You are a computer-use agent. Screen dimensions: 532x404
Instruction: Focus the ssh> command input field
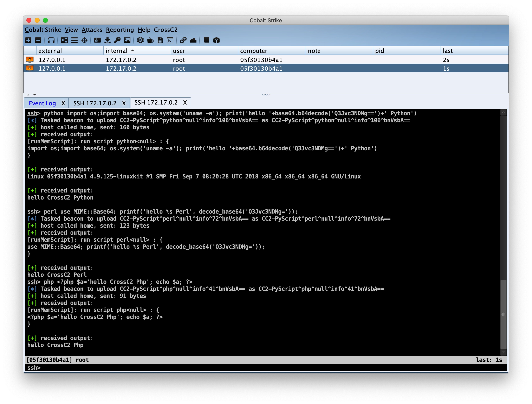(265, 368)
